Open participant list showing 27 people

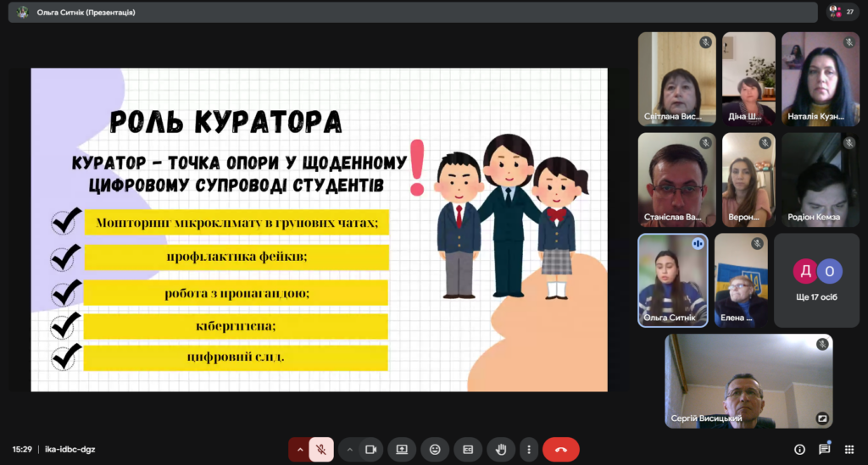tap(842, 12)
